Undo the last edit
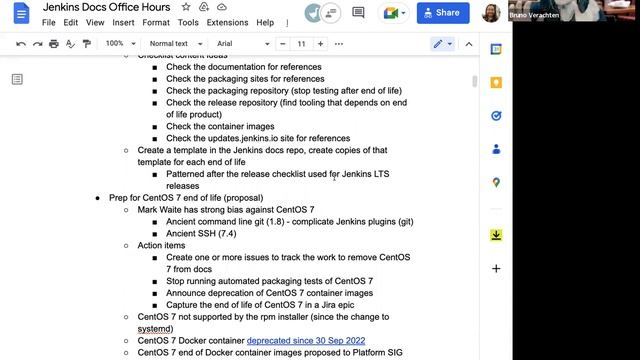This screenshot has width=640, height=360. [x=21, y=44]
